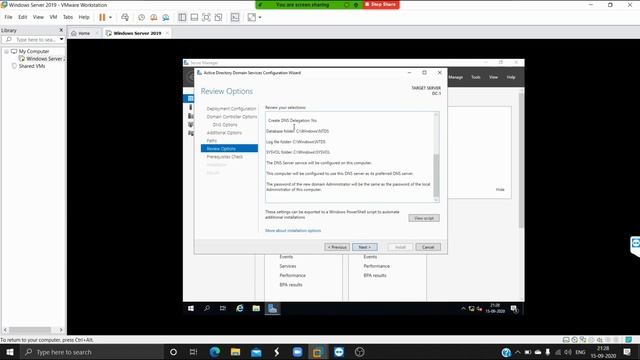Select the Windows Server 2019 tab
The width and height of the screenshot is (640, 360).
137,33
